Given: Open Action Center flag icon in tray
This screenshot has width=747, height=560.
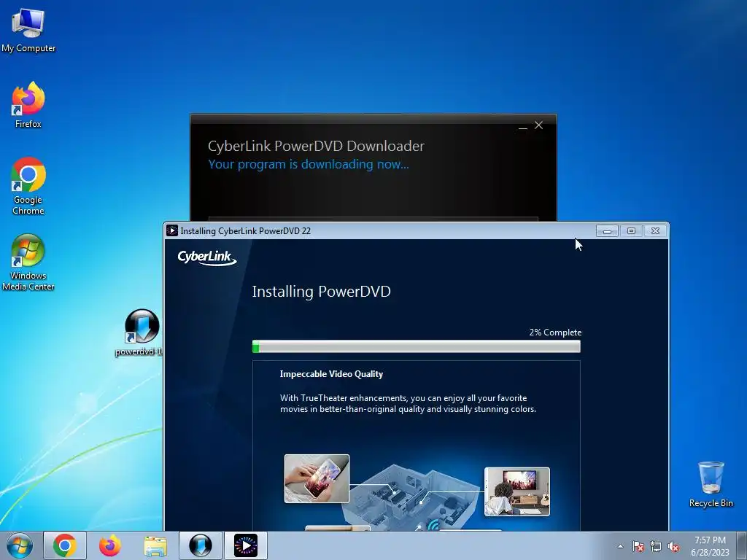Looking at the screenshot, I should (638, 546).
